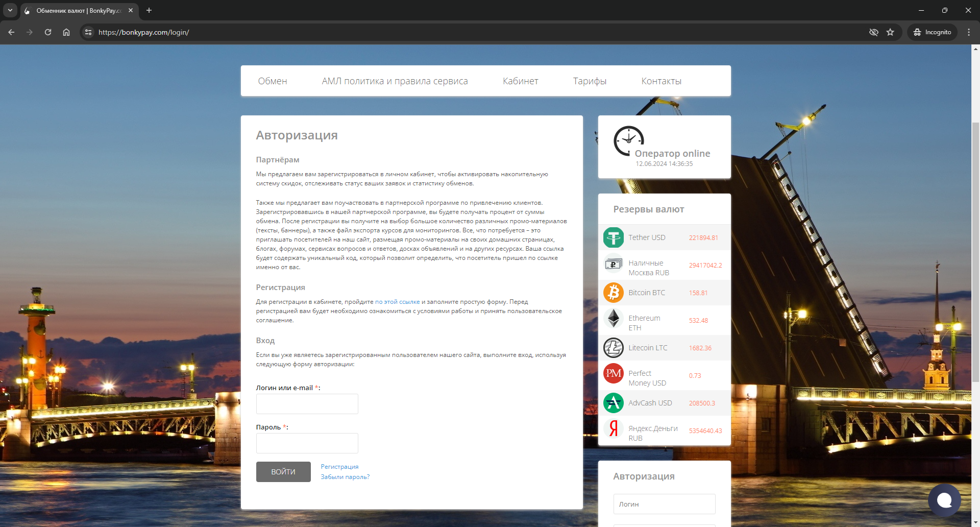Click the tracking protection eye icon
This screenshot has width=980, height=527.
click(x=874, y=32)
